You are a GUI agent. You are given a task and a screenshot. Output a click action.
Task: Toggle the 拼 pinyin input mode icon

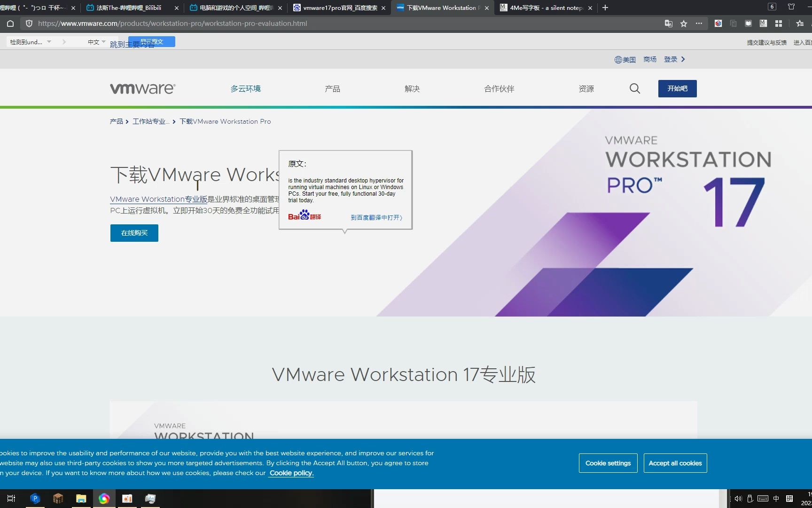(789, 499)
